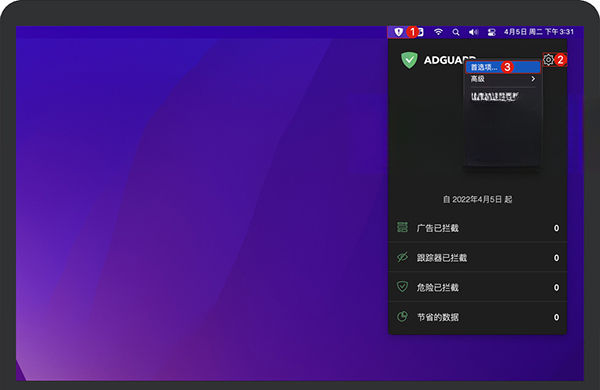Click the 0 count beside 广告已拦截
Image resolution: width=600 pixels, height=390 pixels.
point(556,228)
